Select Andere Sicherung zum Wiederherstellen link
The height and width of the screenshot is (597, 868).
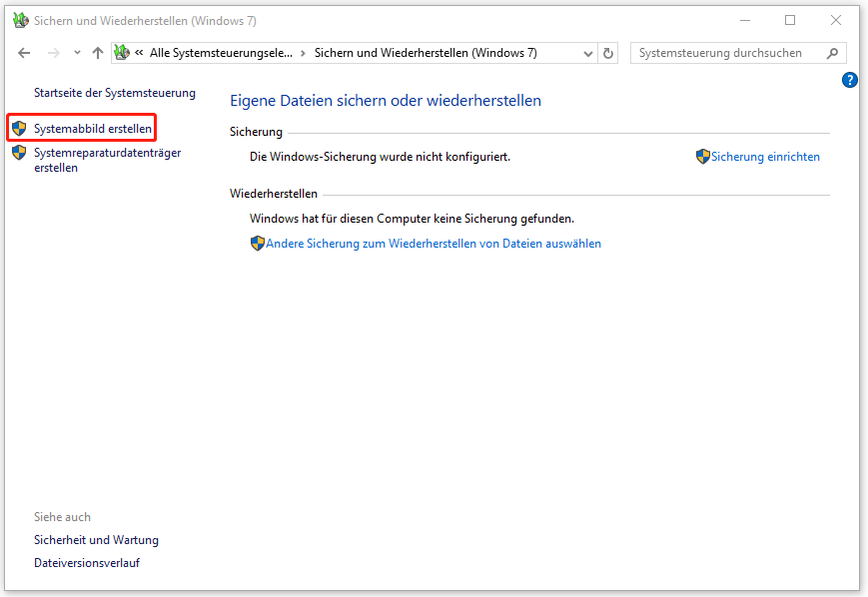tap(434, 244)
